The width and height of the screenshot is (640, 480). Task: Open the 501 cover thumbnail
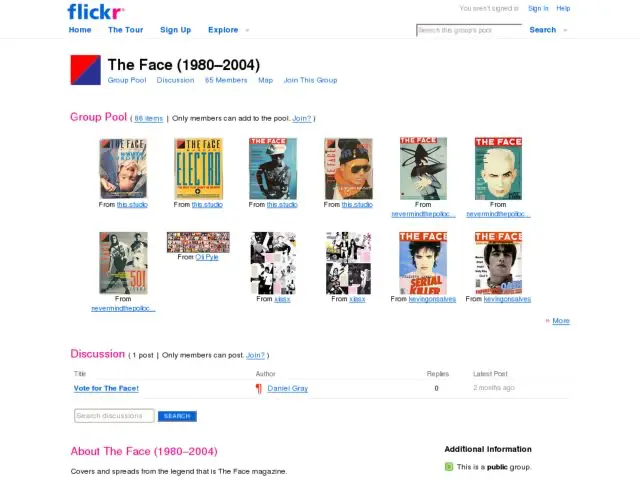(x=123, y=263)
